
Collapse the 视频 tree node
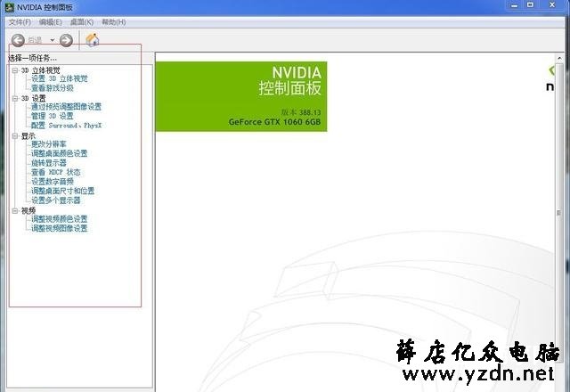tap(15, 210)
